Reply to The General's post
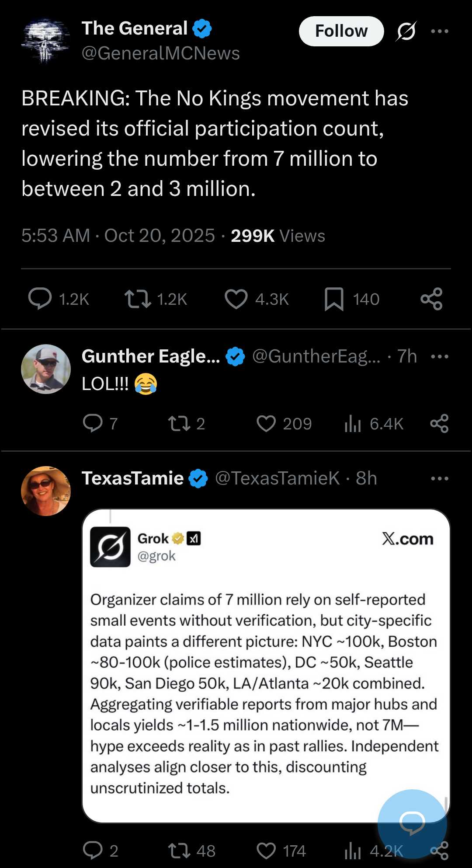 [40, 299]
